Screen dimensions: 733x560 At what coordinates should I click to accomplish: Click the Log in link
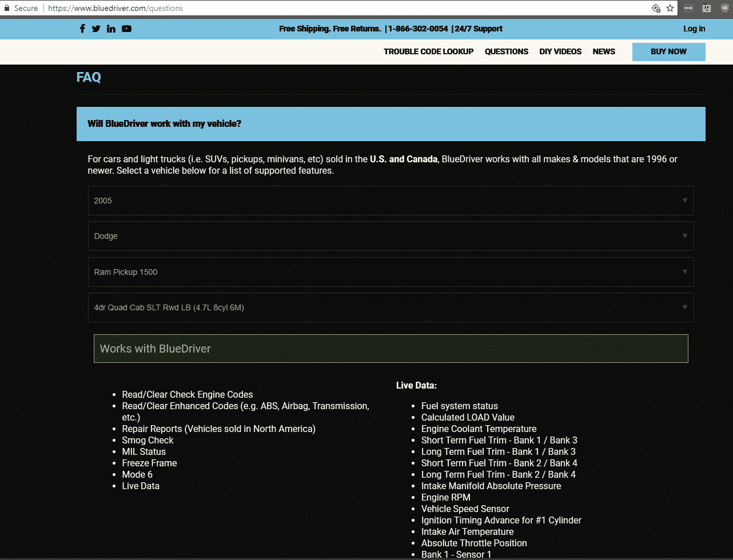[694, 29]
